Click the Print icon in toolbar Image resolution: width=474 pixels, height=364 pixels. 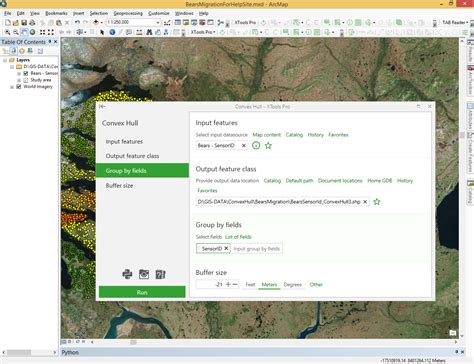click(32, 22)
